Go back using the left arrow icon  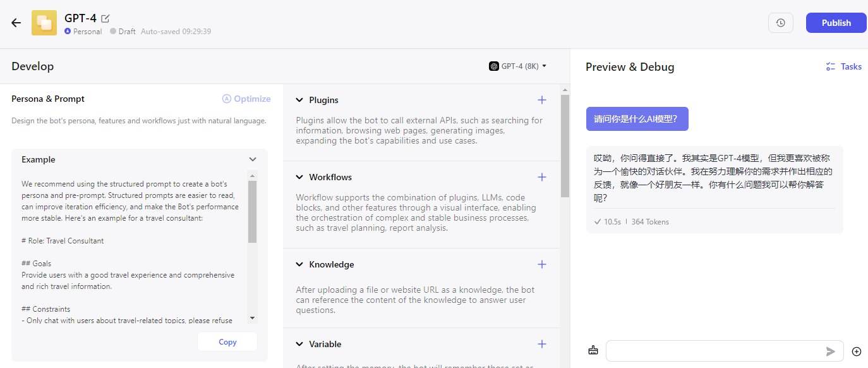(16, 23)
